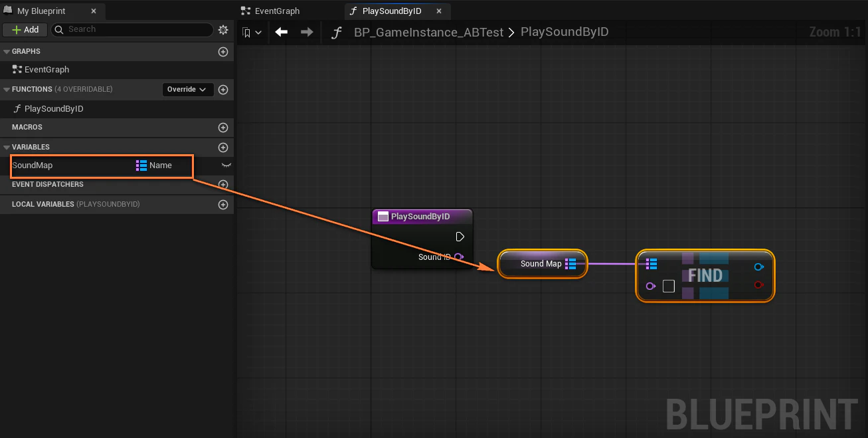Select the FIND node
The image size is (868, 438).
coord(705,276)
